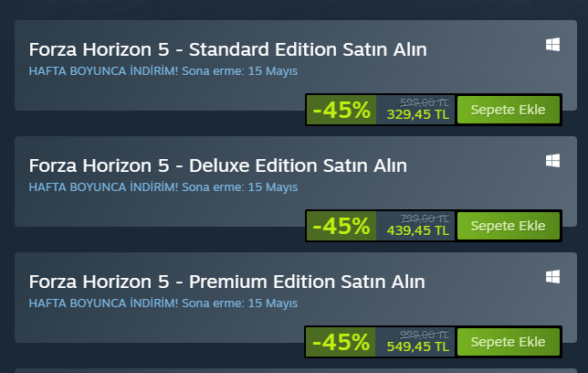Click the crossed-out original price of Premium Edition

425,334
